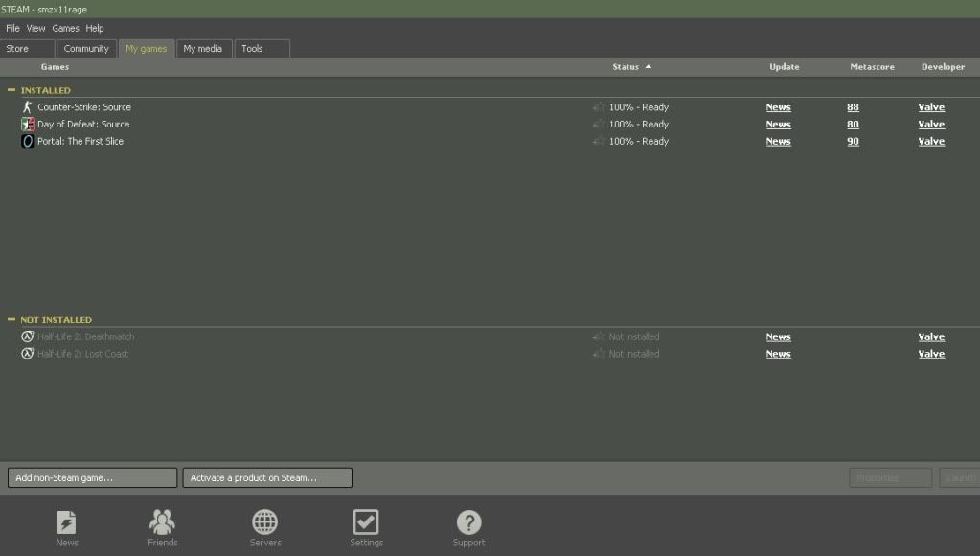The height and width of the screenshot is (556, 980).
Task: Collapse the NOT INSTALLED games section
Action: [11, 319]
